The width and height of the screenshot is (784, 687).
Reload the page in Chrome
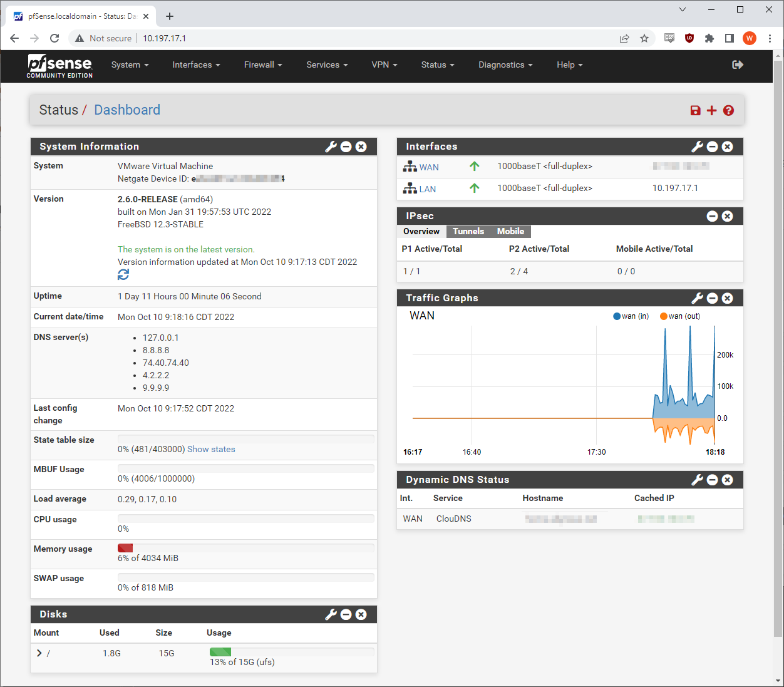pyautogui.click(x=54, y=38)
